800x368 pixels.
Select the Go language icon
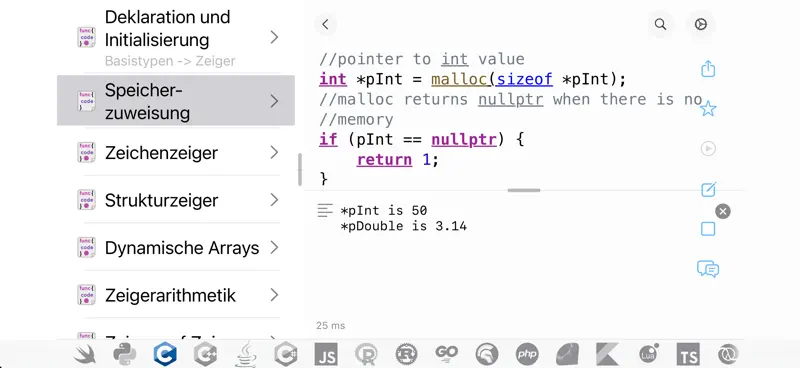tap(446, 353)
